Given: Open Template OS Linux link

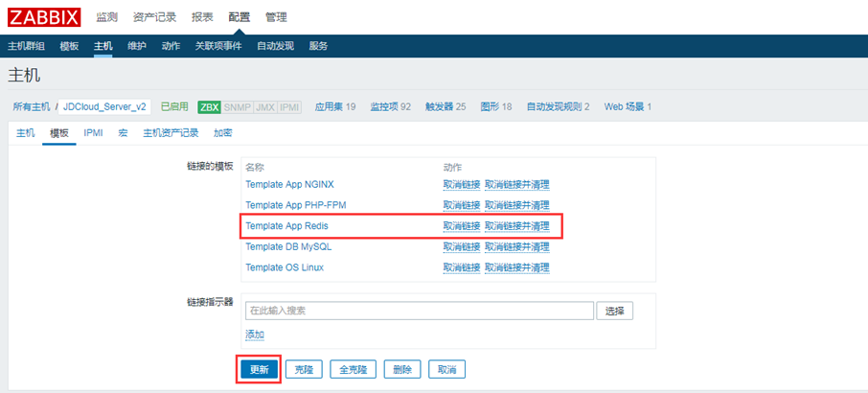Looking at the screenshot, I should click(x=285, y=267).
